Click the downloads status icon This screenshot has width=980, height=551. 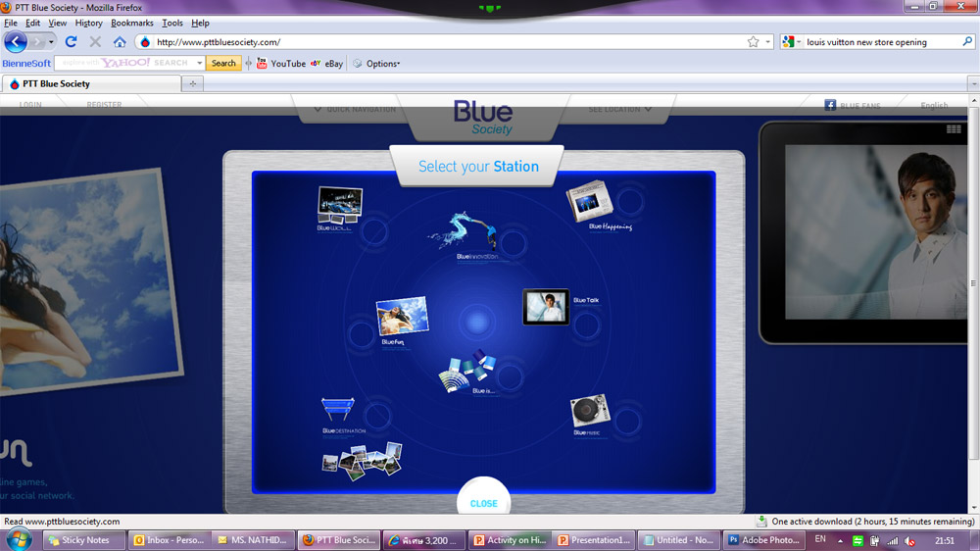(761, 521)
